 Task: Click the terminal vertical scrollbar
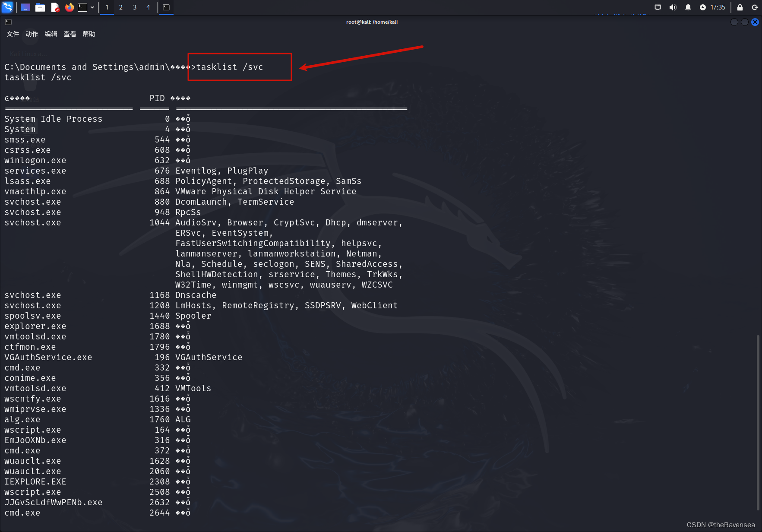pyautogui.click(x=758, y=422)
